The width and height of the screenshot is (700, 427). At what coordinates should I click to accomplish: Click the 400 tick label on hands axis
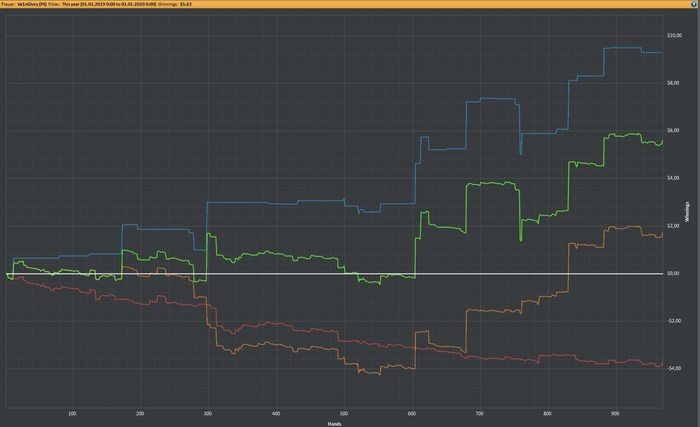[x=276, y=414]
